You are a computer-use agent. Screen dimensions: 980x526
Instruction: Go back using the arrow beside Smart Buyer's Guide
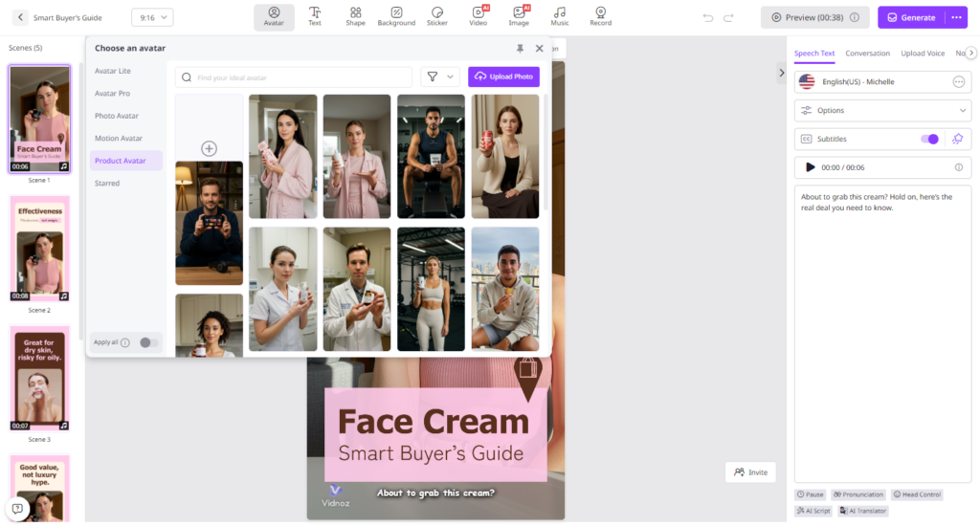[x=20, y=17]
